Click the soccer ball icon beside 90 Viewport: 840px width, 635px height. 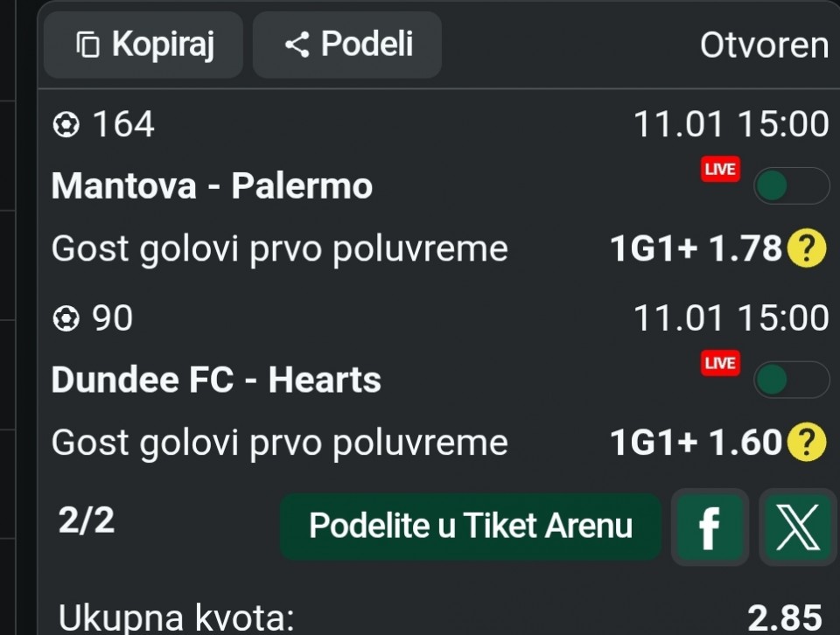[x=66, y=320]
